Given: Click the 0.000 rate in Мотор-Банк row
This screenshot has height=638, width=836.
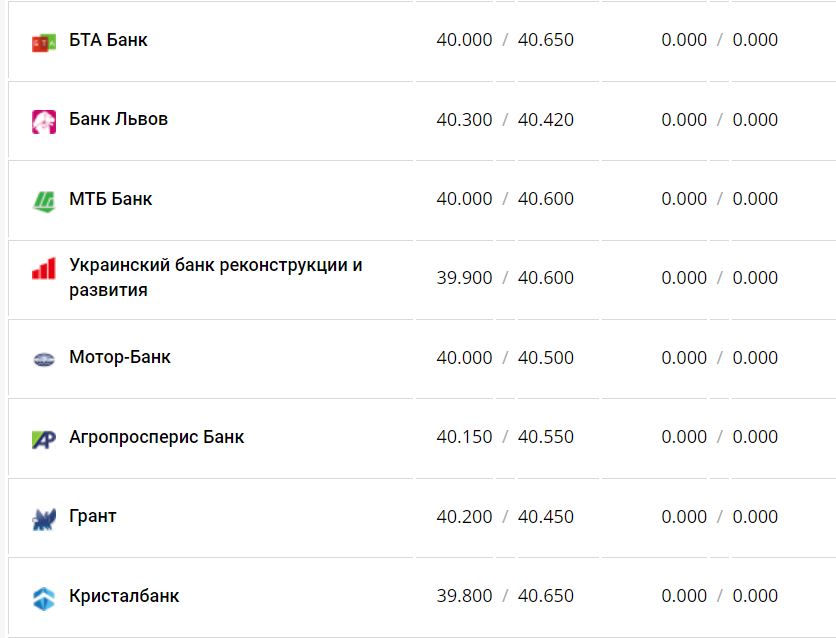Looking at the screenshot, I should point(683,358).
